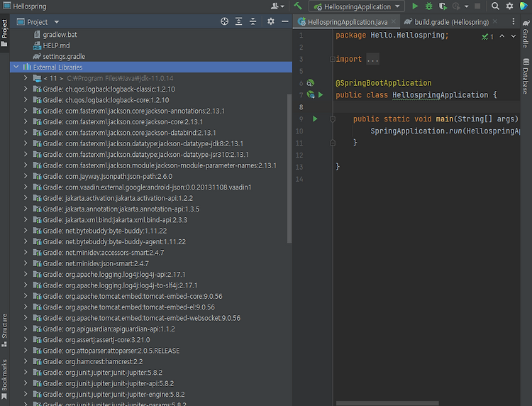This screenshot has height=406, width=532.
Task: Expand folded import block on line 3
Action: pos(333,59)
